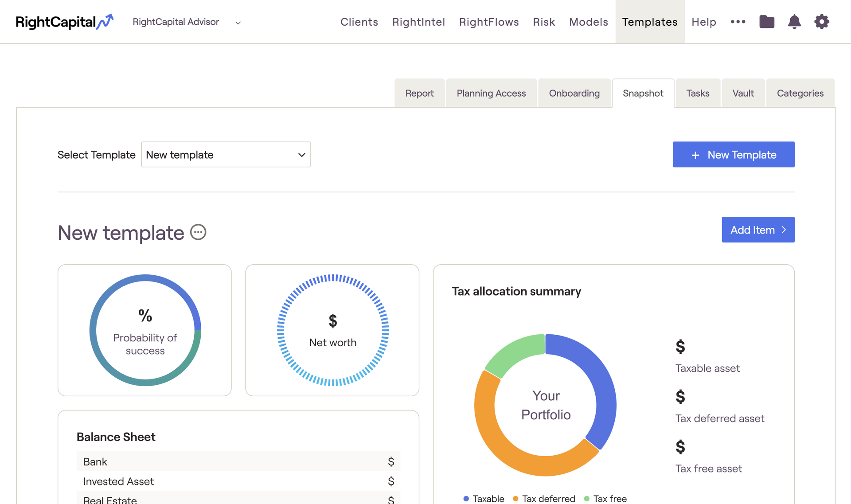Open RightFlows menu
851x504 pixels.
(489, 22)
